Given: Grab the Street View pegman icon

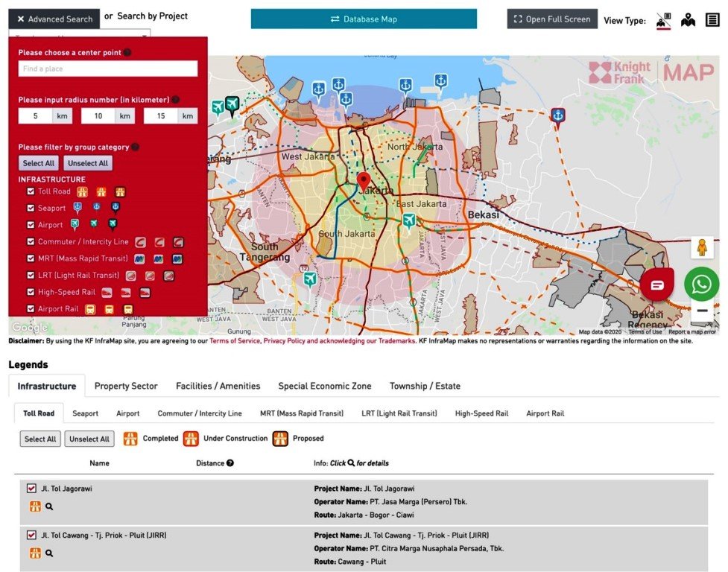Looking at the screenshot, I should point(702,247).
